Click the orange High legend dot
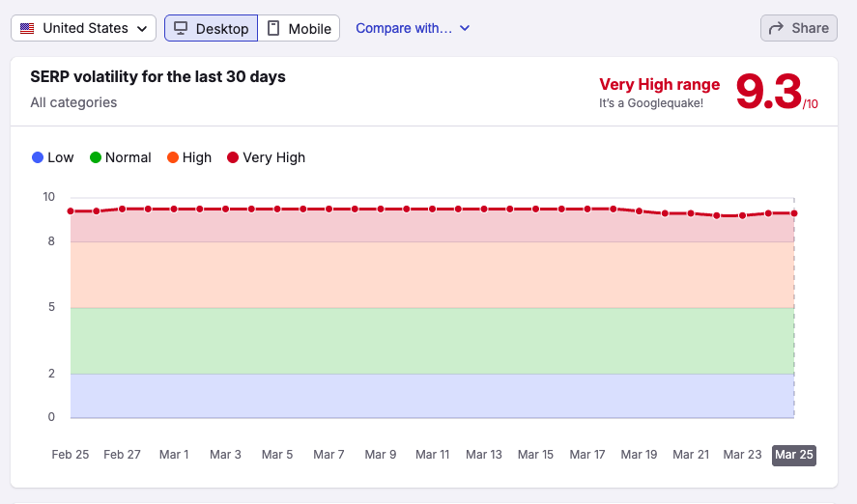This screenshot has width=857, height=504. click(173, 157)
